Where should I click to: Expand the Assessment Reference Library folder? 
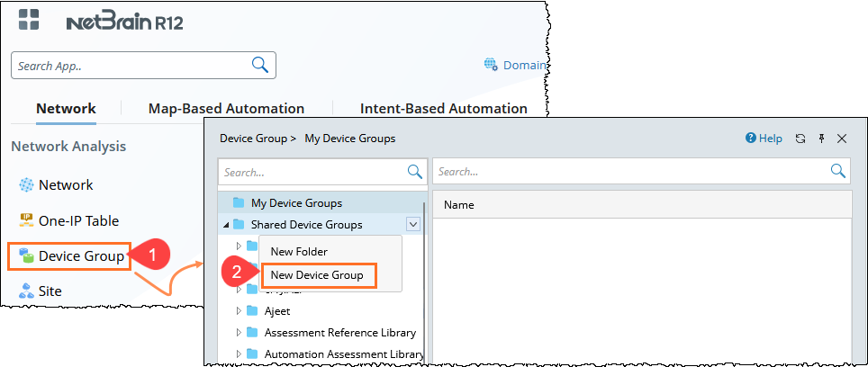(x=239, y=333)
